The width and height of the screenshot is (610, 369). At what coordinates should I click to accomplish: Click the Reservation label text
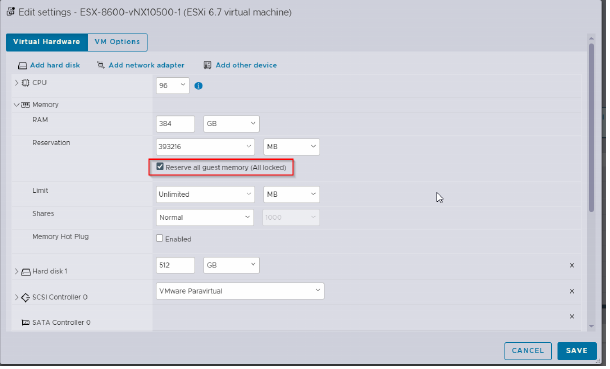[x=51, y=143]
